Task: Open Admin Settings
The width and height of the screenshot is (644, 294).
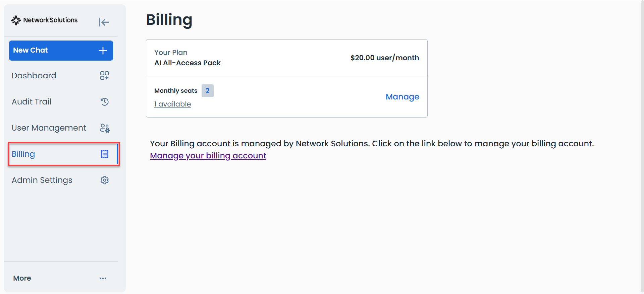Action: (61, 180)
